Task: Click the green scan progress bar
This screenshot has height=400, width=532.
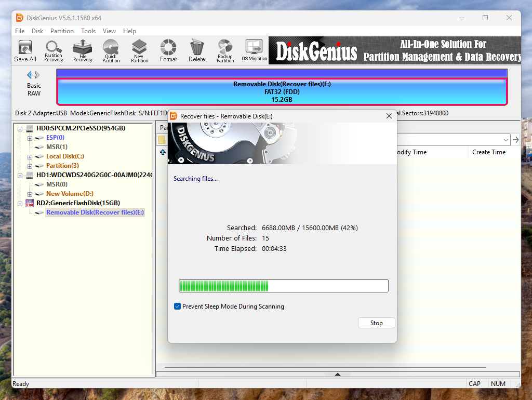Action: 283,286
